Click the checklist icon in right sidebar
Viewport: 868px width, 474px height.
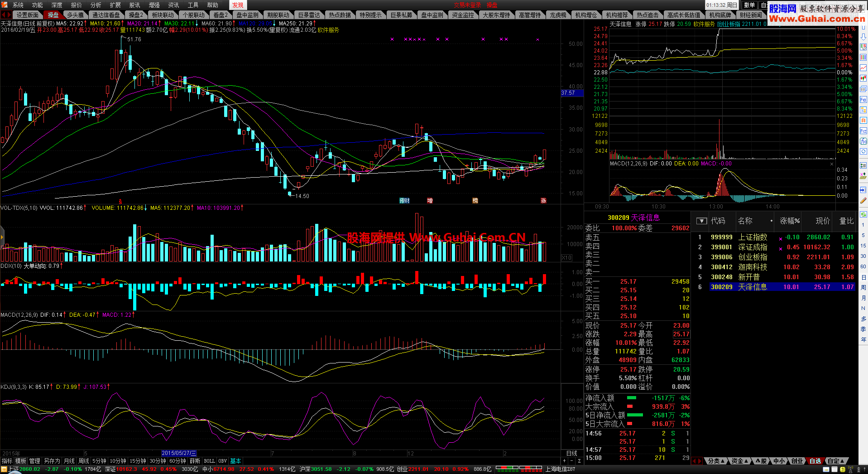point(863,165)
